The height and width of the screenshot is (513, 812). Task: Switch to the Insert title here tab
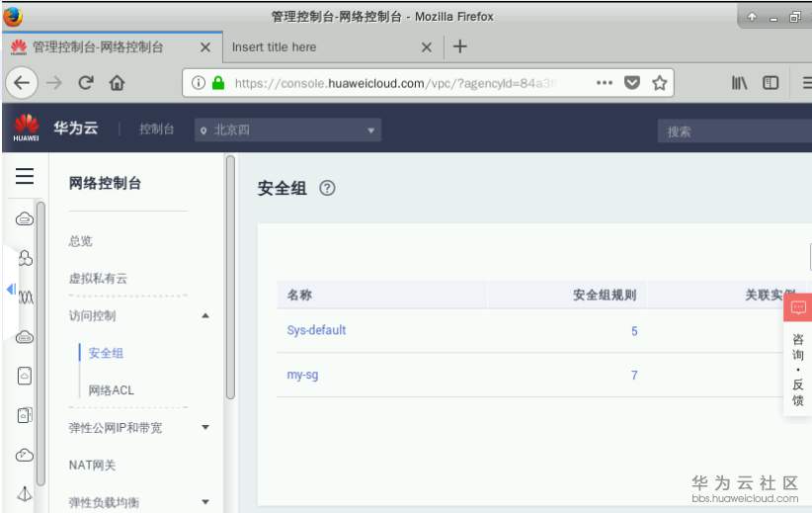click(x=333, y=47)
